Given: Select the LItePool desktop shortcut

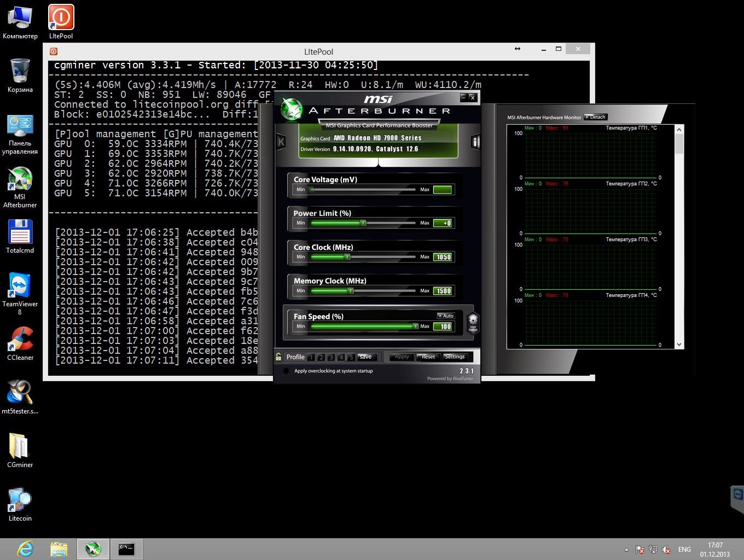Looking at the screenshot, I should 61,22.
